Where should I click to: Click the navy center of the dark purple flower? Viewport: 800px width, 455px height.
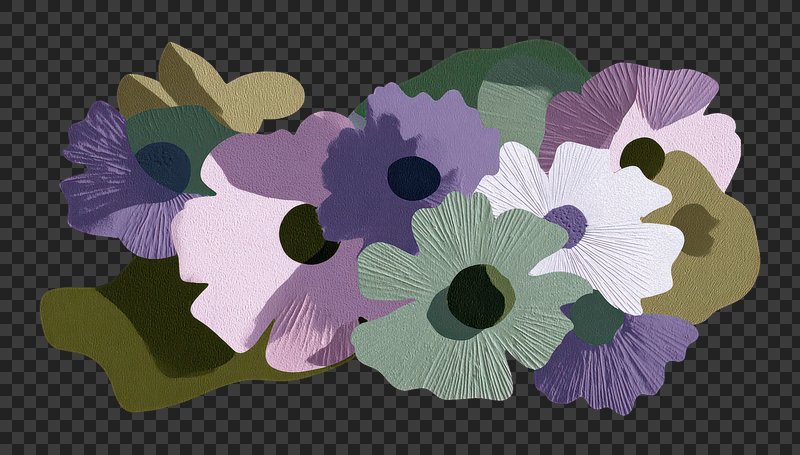click(414, 177)
